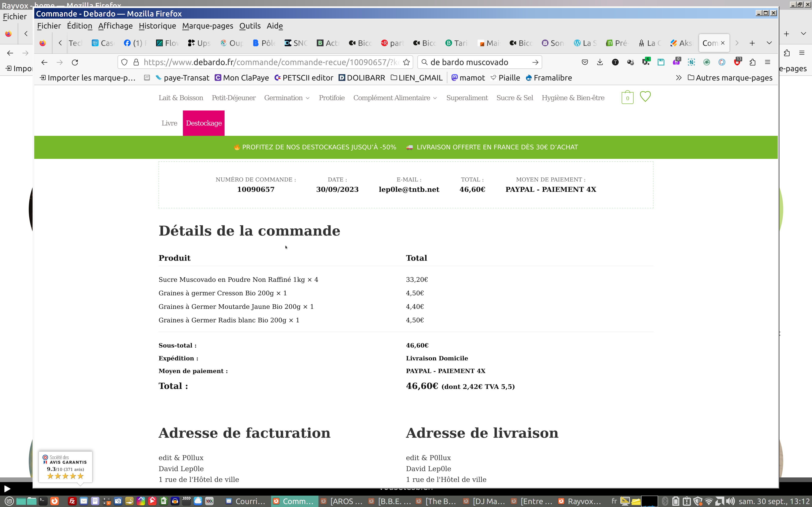This screenshot has height=507, width=812.
Task: Expand the Complément Alimentaire submenu
Action: click(x=395, y=98)
